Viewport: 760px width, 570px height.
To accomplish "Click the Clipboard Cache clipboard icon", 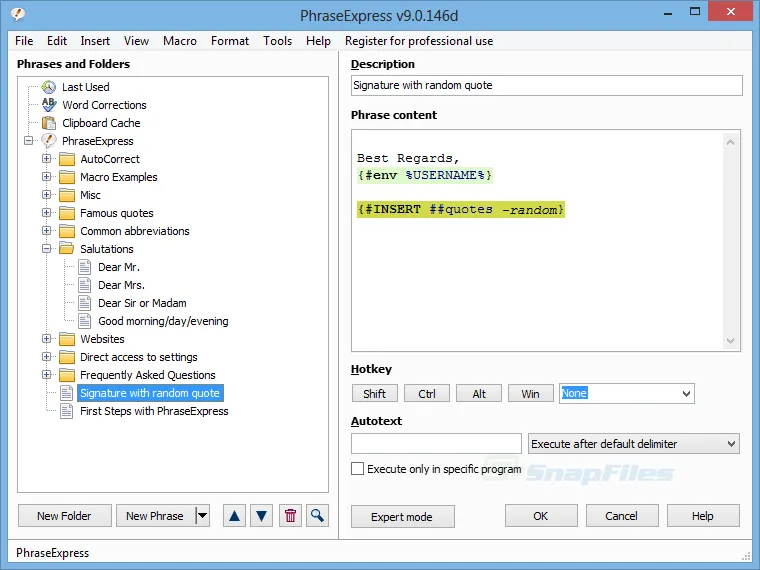I will click(49, 123).
